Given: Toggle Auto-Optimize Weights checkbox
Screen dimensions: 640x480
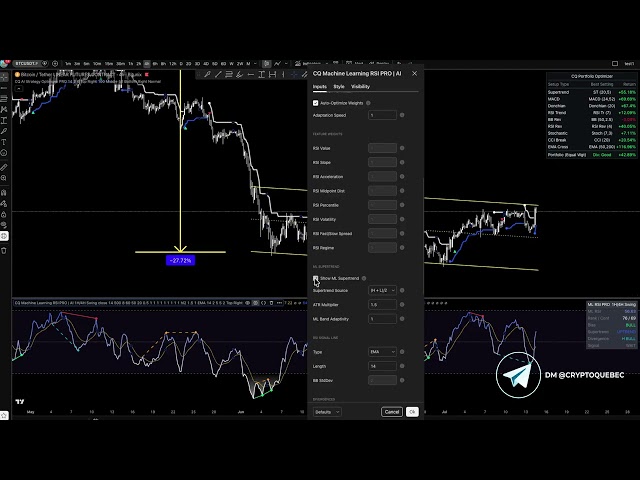Looking at the screenshot, I should pyautogui.click(x=316, y=103).
